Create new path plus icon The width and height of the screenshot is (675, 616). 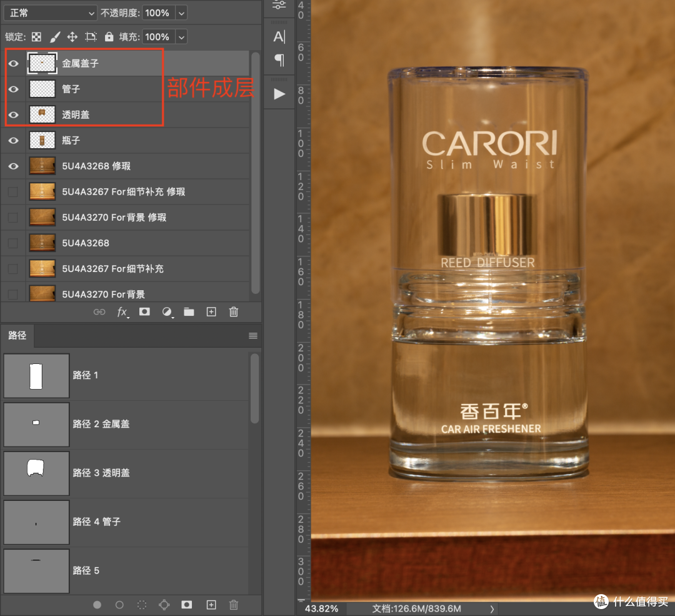211,605
